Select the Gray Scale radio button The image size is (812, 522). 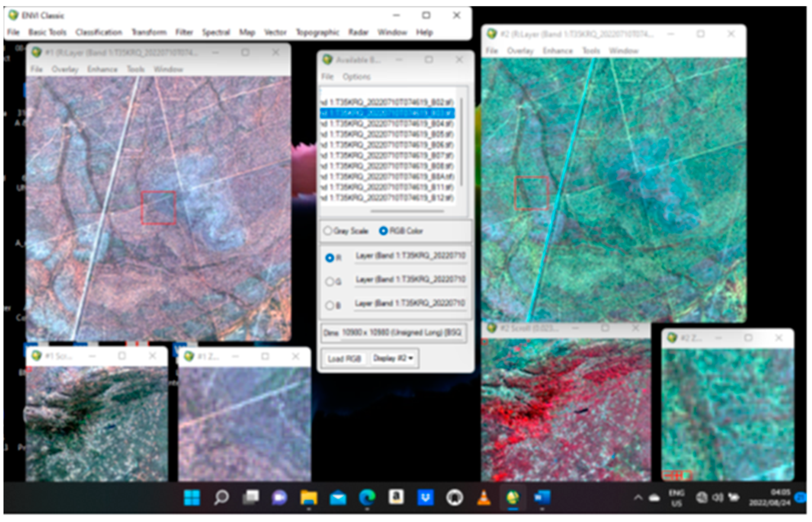point(327,231)
